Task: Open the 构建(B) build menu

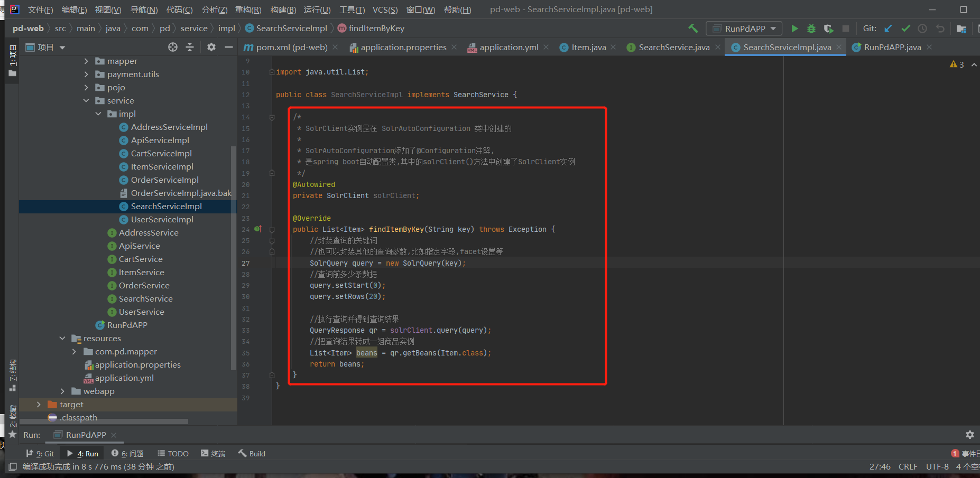Action: coord(283,10)
